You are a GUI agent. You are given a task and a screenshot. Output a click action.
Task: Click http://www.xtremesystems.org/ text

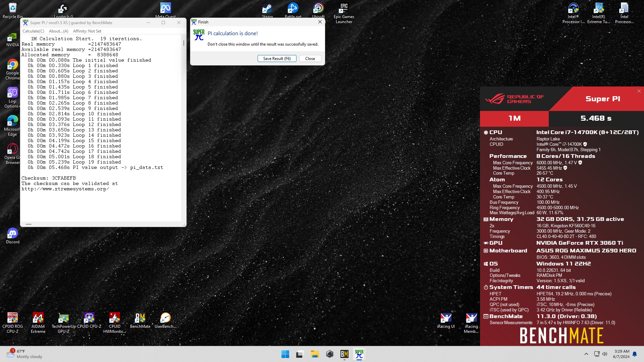tap(65, 189)
